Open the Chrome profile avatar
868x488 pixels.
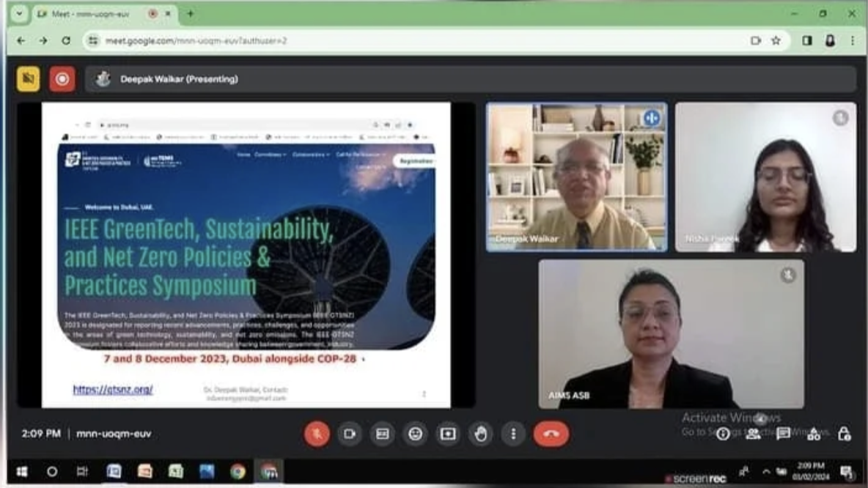pos(830,40)
